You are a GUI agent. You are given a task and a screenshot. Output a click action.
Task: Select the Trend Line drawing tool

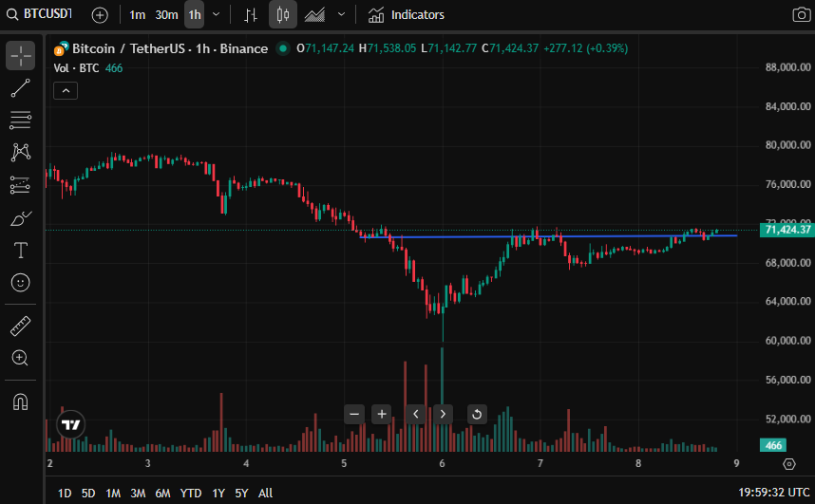click(x=20, y=88)
